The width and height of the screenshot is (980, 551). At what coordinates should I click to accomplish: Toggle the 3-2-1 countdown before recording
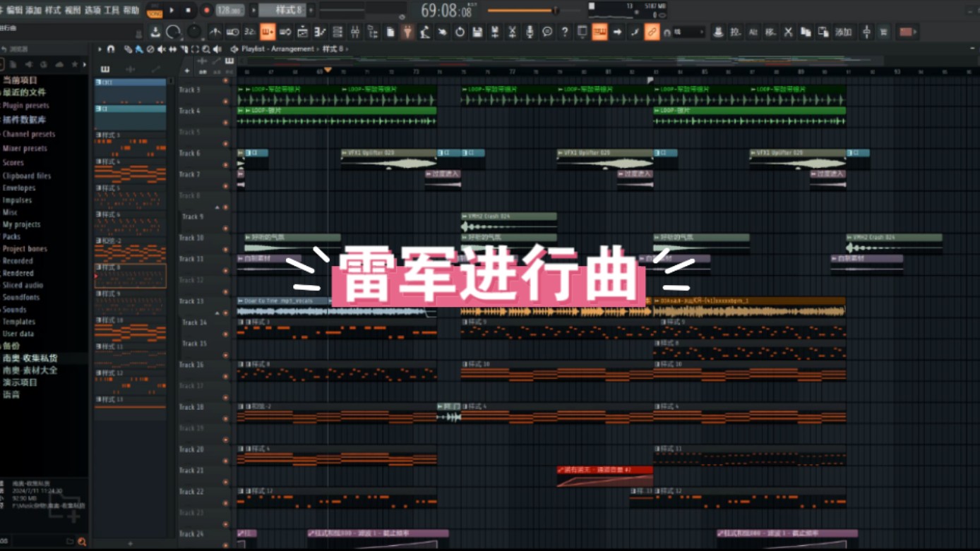pyautogui.click(x=250, y=32)
